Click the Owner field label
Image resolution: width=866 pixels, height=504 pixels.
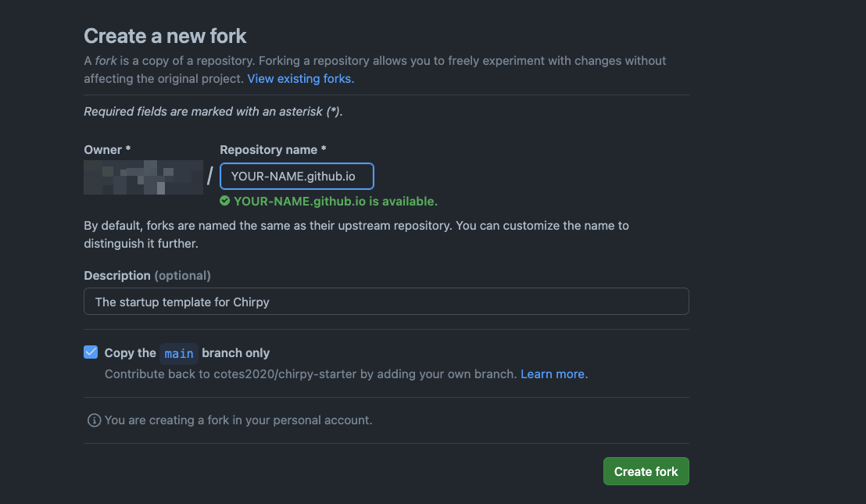[107, 149]
